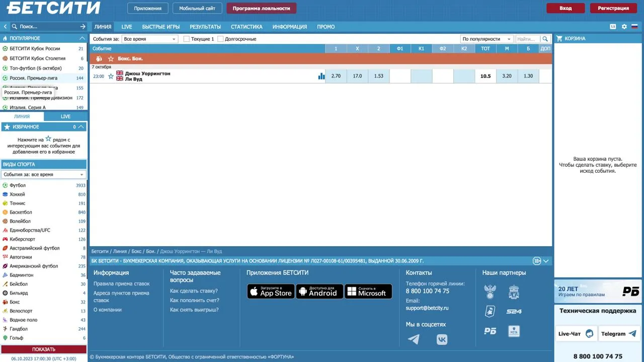Screen dimensions: 644x362
Task: Select total under odds 3.20
Action: coord(507,76)
